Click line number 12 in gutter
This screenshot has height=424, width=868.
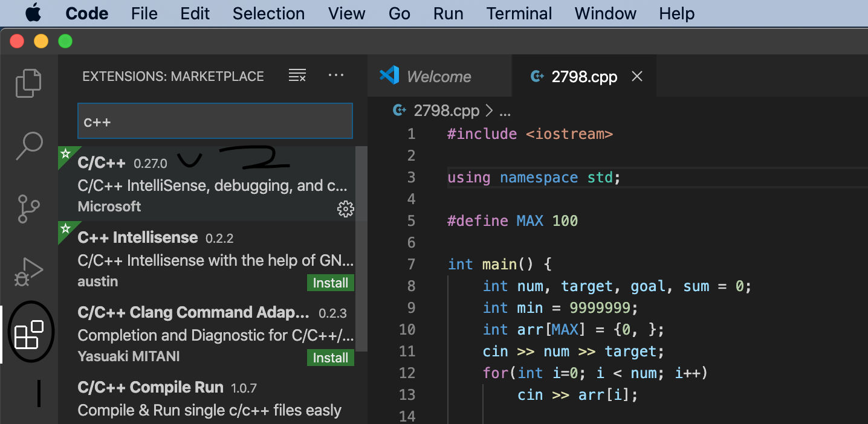click(x=408, y=373)
